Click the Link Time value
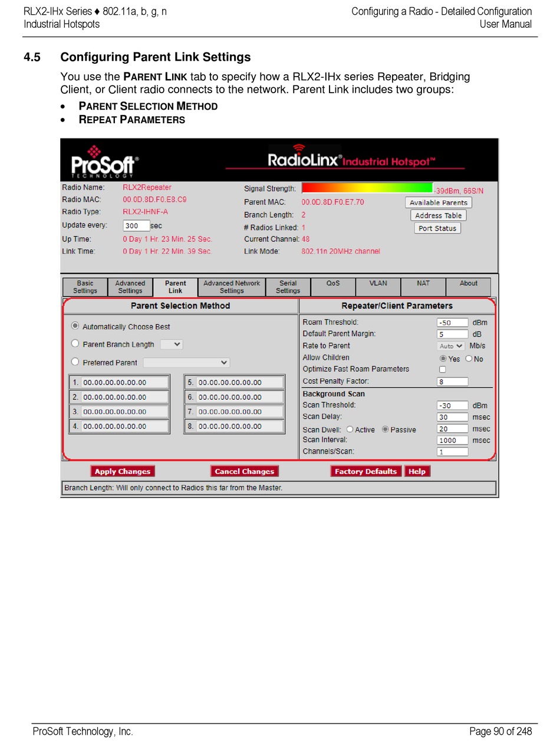Viewport: 560px width, 743px height. [x=167, y=251]
